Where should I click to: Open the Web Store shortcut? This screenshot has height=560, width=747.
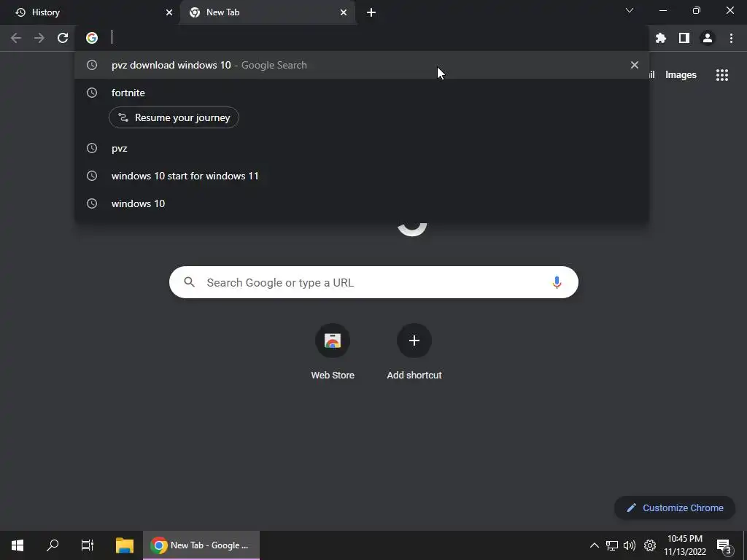[333, 352]
